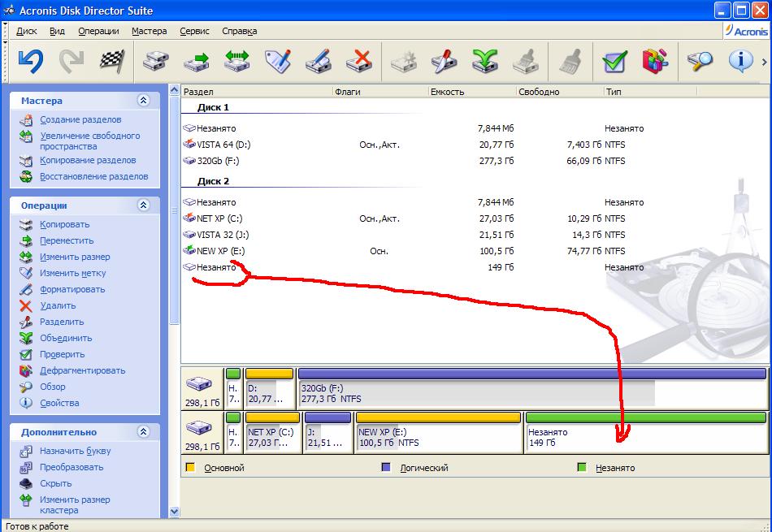772x532 pixels.
Task: Select the 149 Гб unallocated block in disk map
Action: pyautogui.click(x=646, y=432)
